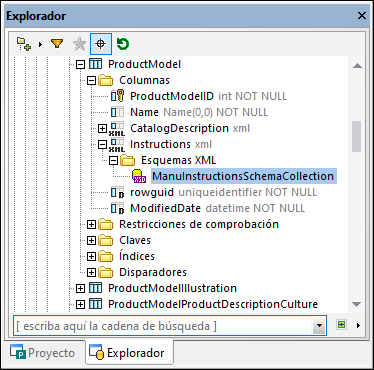The width and height of the screenshot is (374, 370).
Task: Open the search options arrow menu
Action: click(x=358, y=325)
